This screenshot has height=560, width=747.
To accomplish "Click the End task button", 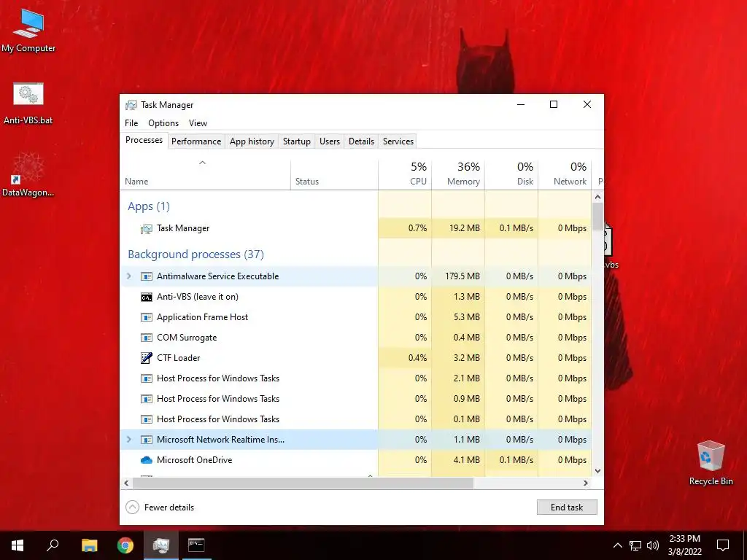I will [567, 507].
